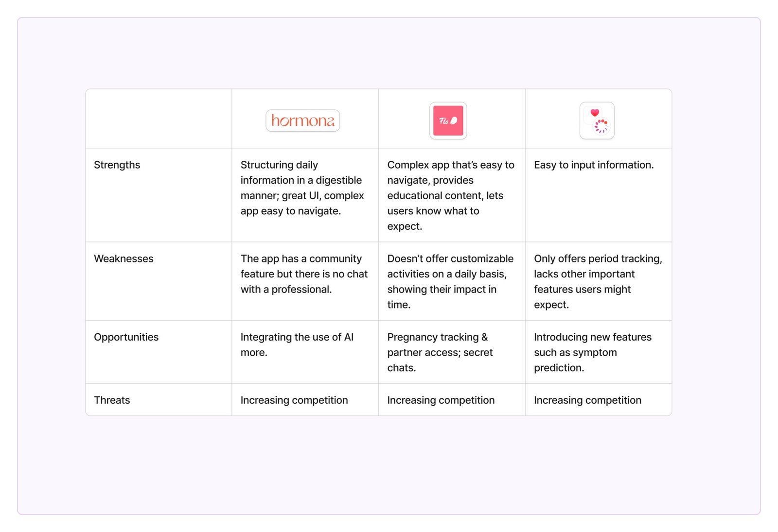
Task: Click the 'community feature' weaknesses cell
Action: click(x=304, y=274)
